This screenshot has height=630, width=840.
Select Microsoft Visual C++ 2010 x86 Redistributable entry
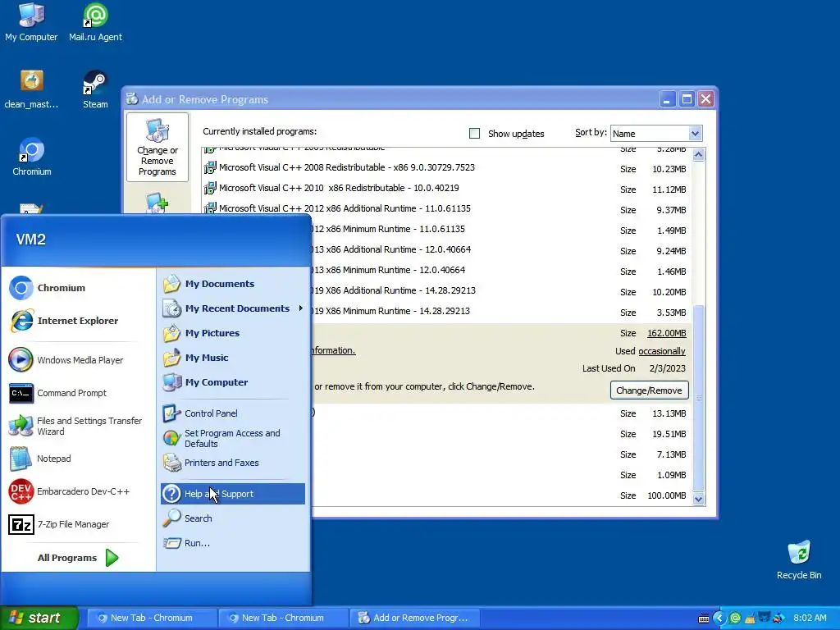pyautogui.click(x=446, y=188)
